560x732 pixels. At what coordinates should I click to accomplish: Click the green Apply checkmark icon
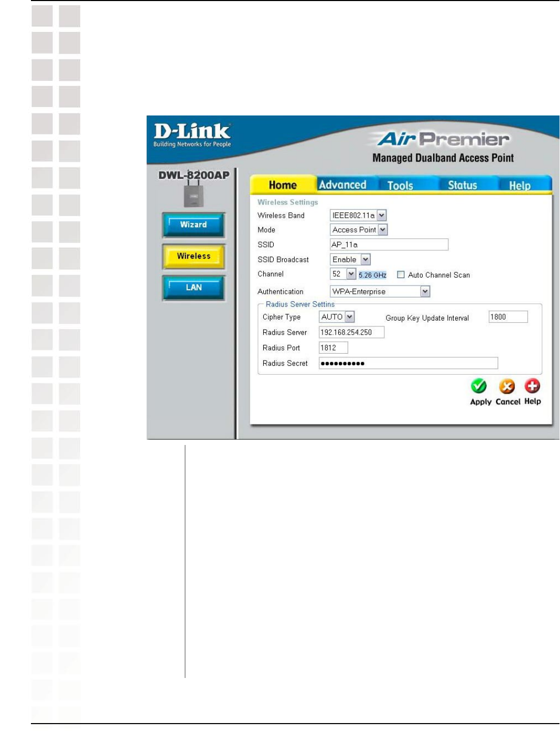pos(479,387)
